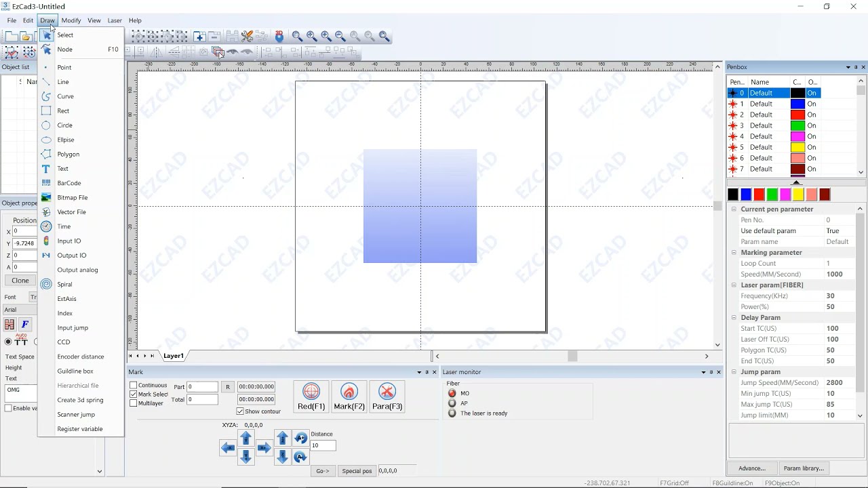This screenshot has width=868, height=488.
Task: Collapse the Marking parameter section
Action: pyautogui.click(x=734, y=253)
